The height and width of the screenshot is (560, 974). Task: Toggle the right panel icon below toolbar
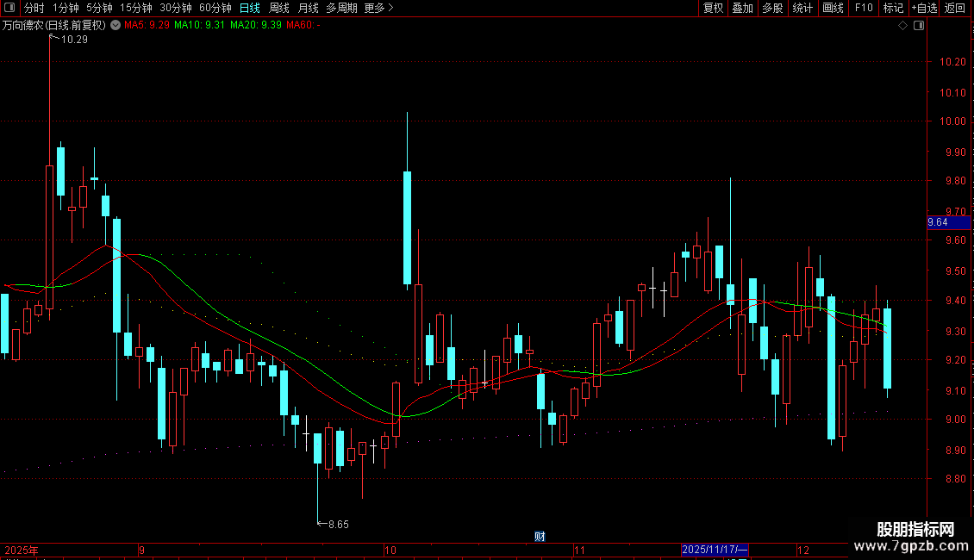coord(919,26)
